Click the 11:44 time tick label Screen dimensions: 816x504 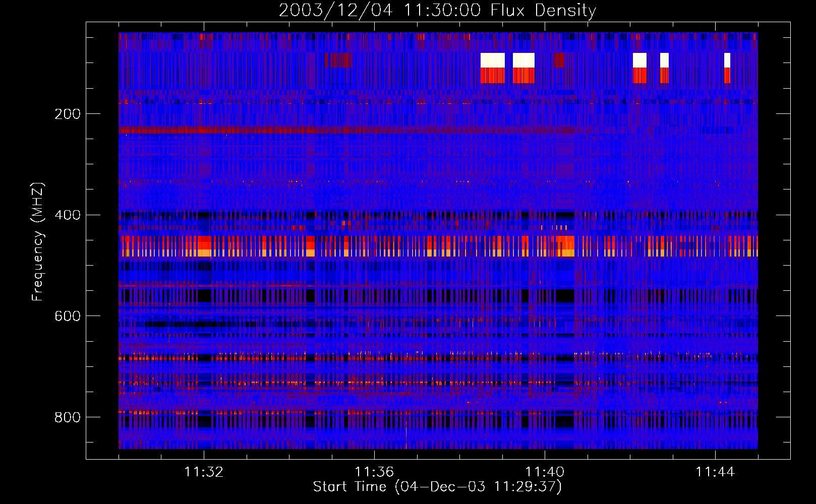tap(715, 472)
